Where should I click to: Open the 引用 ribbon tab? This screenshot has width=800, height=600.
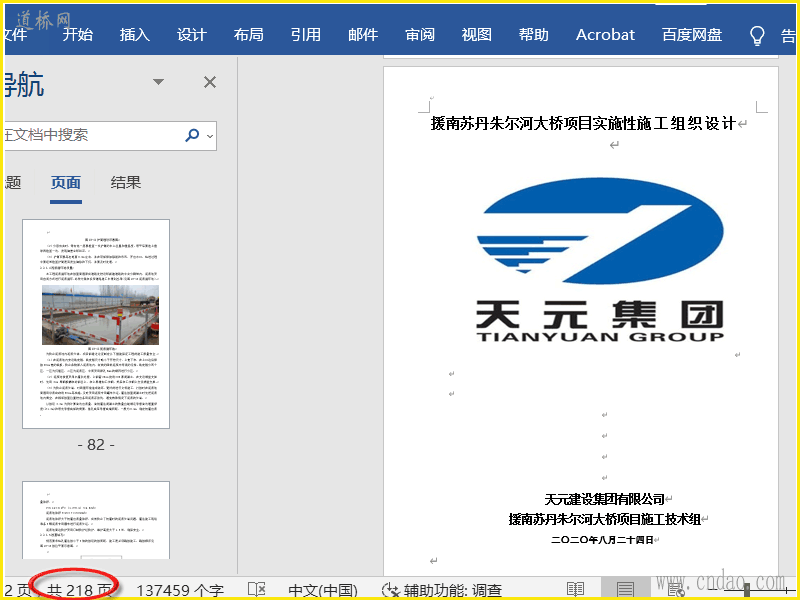(306, 35)
